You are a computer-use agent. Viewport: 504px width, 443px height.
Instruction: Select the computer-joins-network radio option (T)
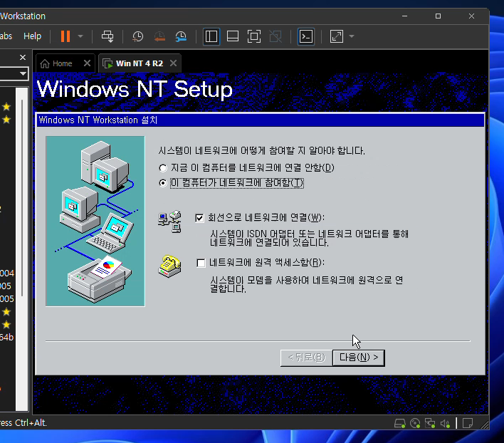tap(163, 183)
